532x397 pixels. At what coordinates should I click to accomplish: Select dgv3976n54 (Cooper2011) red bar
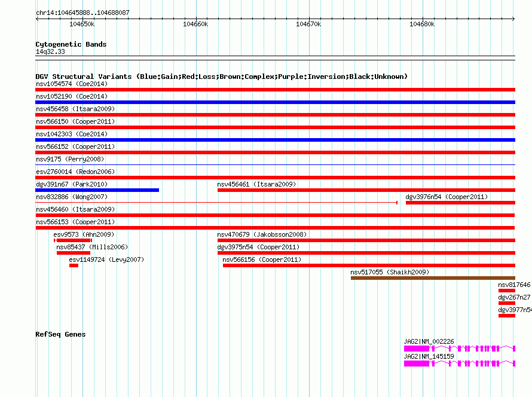click(x=460, y=203)
